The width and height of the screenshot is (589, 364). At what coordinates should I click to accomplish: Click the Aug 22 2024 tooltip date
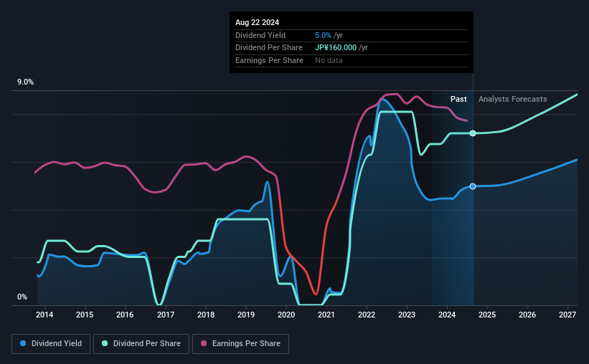(x=258, y=22)
